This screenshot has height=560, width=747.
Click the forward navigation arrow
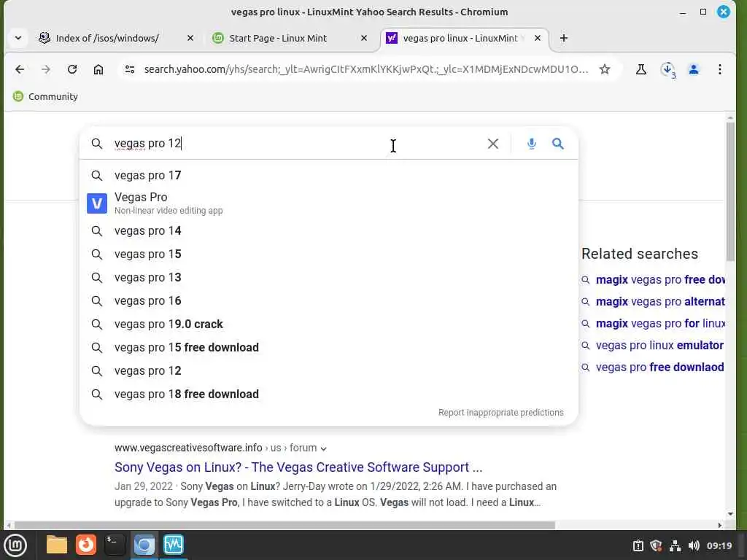tap(46, 69)
